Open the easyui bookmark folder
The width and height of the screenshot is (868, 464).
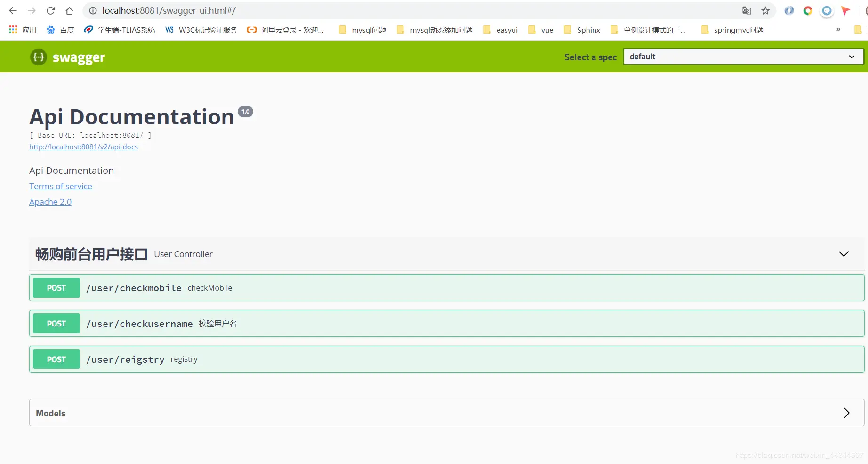[x=500, y=30]
